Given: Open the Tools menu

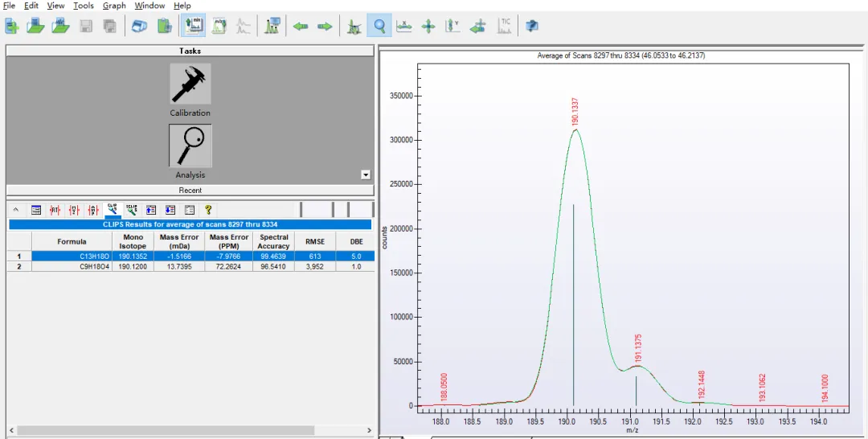Looking at the screenshot, I should tap(84, 6).
